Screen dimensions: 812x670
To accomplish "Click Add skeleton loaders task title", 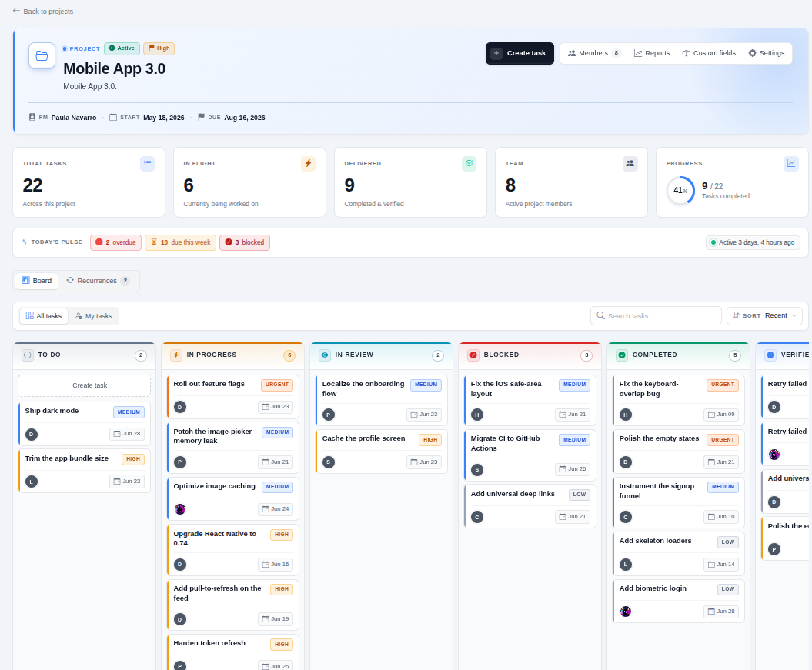I will point(655,541).
